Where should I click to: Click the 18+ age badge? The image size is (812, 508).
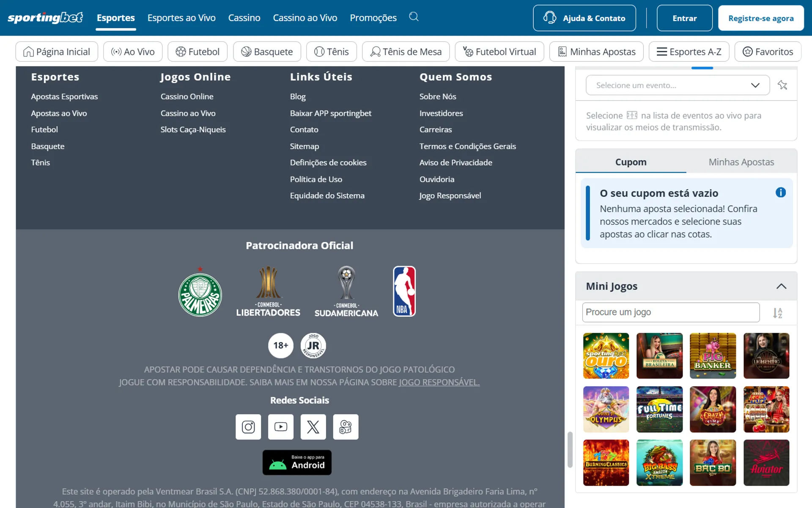281,345
